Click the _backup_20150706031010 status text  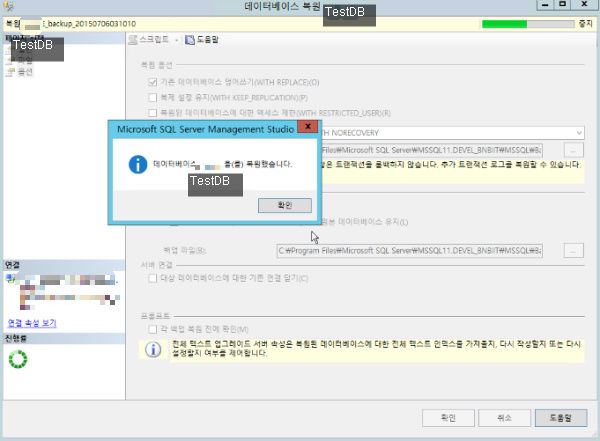(x=90, y=24)
